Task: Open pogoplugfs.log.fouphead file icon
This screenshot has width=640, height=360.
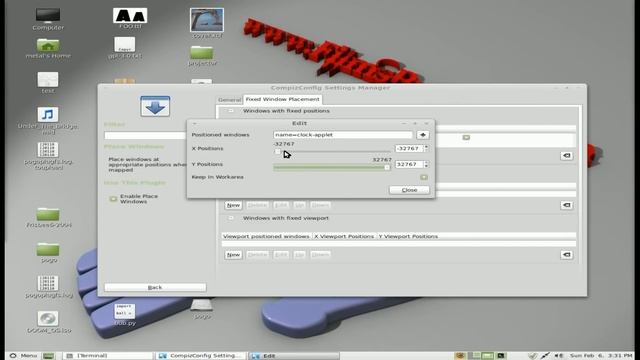Action: (48, 150)
